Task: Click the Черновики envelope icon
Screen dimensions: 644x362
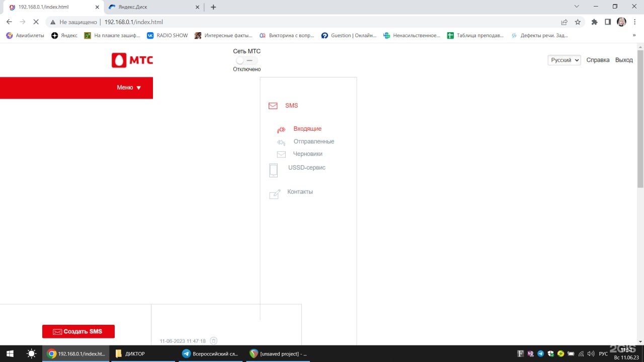Action: point(281,154)
